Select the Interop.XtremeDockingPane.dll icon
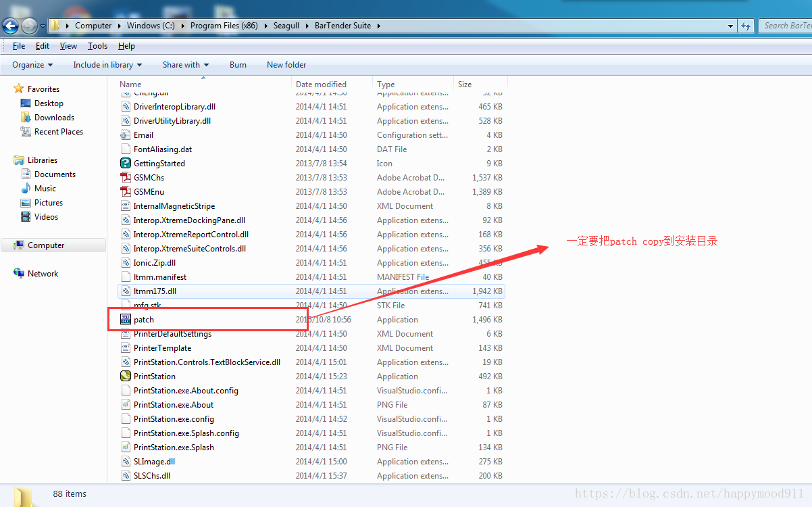Image resolution: width=812 pixels, height=507 pixels. click(x=126, y=220)
